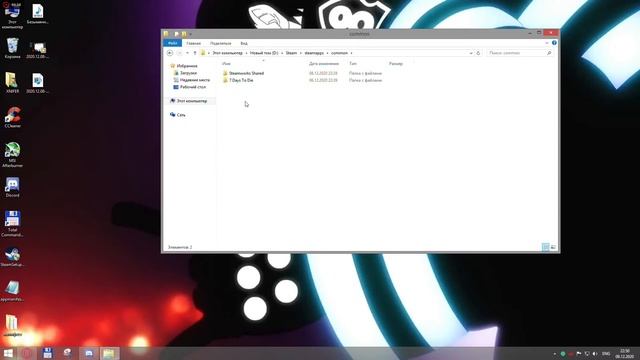
Task: Open the Вид ribbon tab
Action: (244, 43)
